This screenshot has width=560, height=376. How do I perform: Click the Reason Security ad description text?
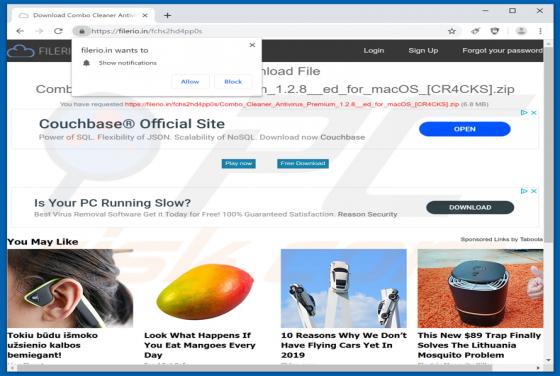(216, 214)
